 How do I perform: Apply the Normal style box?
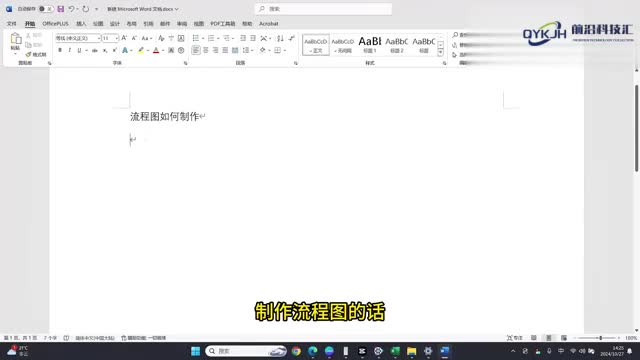pyautogui.click(x=316, y=45)
